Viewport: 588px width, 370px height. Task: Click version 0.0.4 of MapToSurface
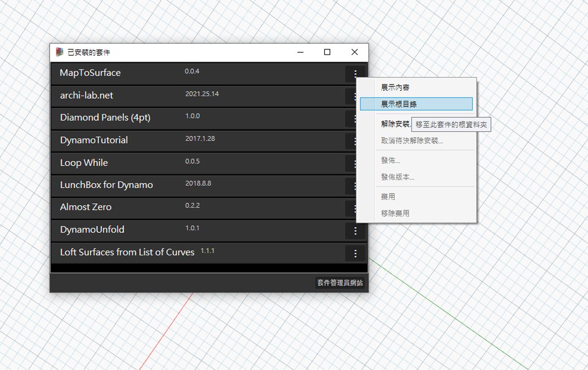click(x=192, y=71)
